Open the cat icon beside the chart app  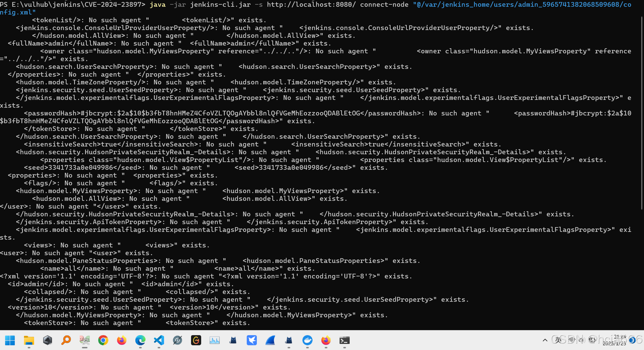pos(233,340)
